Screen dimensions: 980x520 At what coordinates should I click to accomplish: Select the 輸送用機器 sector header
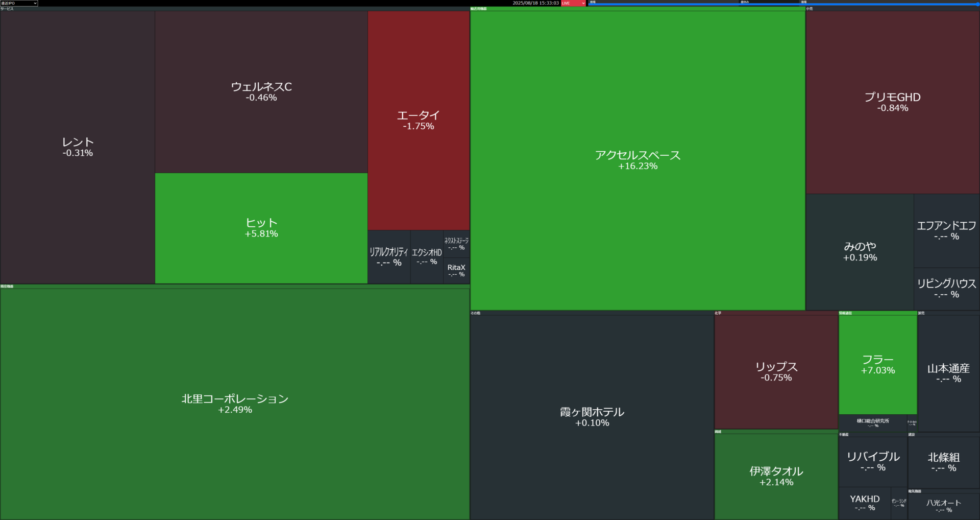[638, 9]
